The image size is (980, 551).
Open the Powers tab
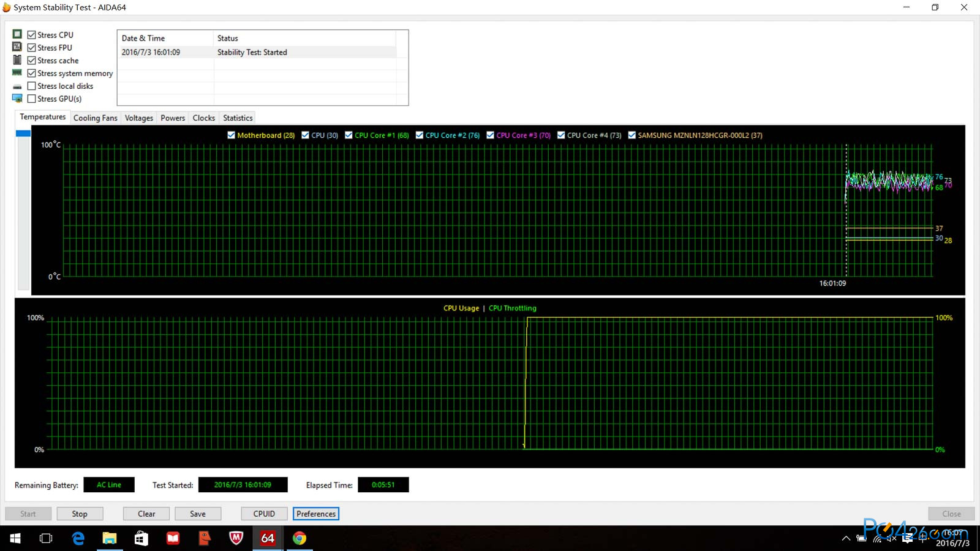[x=173, y=118]
